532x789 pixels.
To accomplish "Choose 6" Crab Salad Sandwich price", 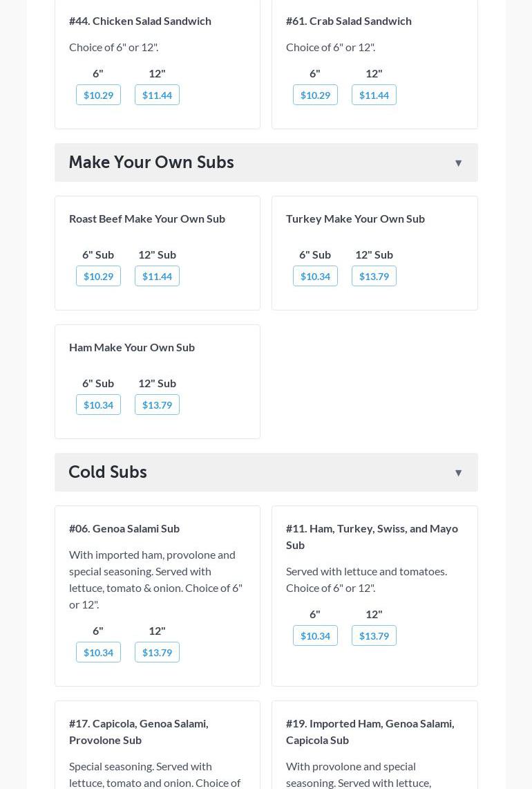I will click(315, 95).
